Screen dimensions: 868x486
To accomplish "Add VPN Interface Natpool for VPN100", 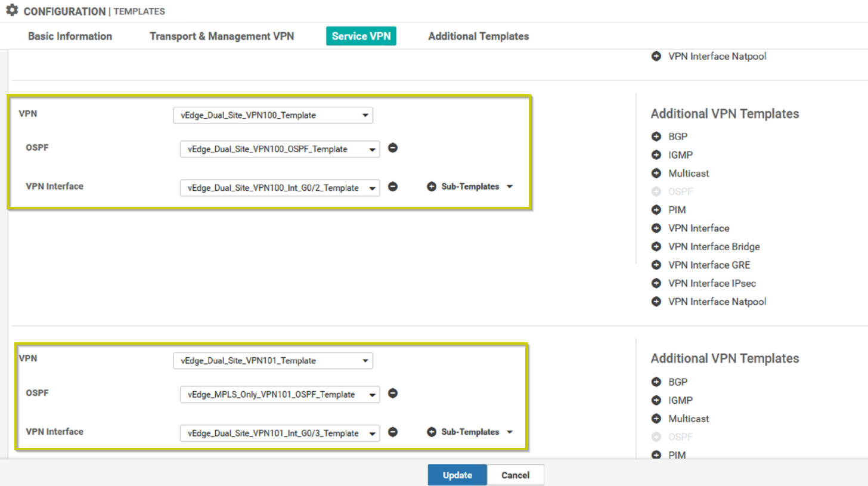I will 656,302.
